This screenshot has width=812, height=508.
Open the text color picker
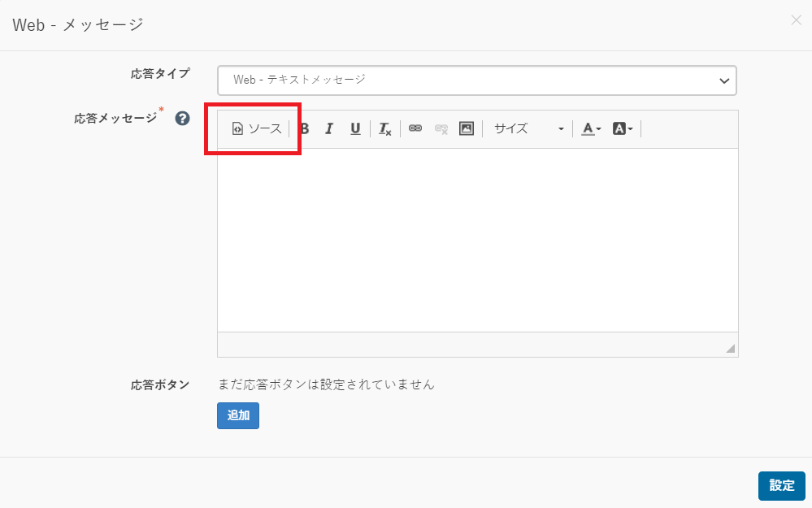[591, 128]
